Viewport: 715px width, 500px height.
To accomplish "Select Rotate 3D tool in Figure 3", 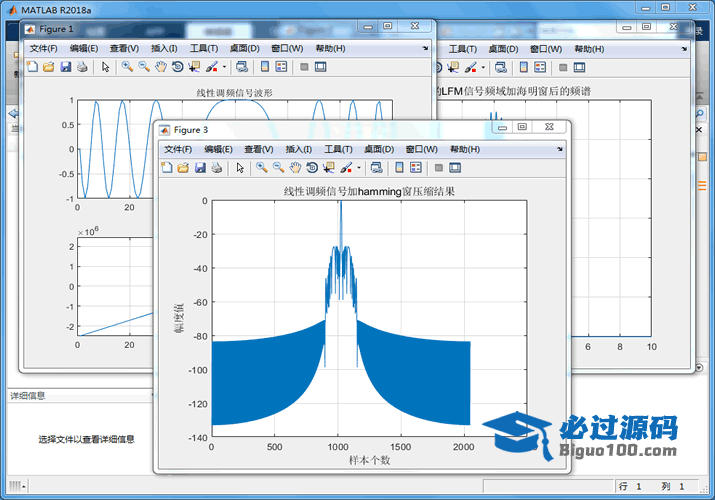I will click(x=312, y=168).
